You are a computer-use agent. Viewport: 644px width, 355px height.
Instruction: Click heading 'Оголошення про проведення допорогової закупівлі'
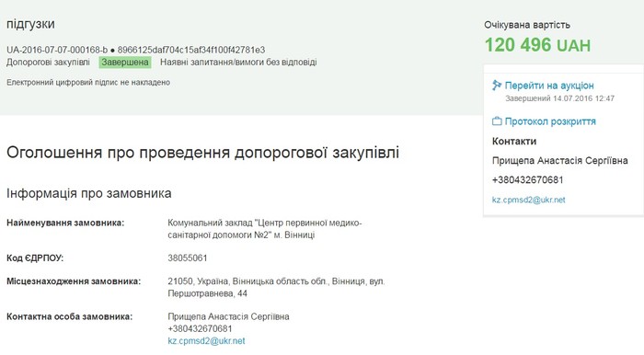[x=203, y=153]
